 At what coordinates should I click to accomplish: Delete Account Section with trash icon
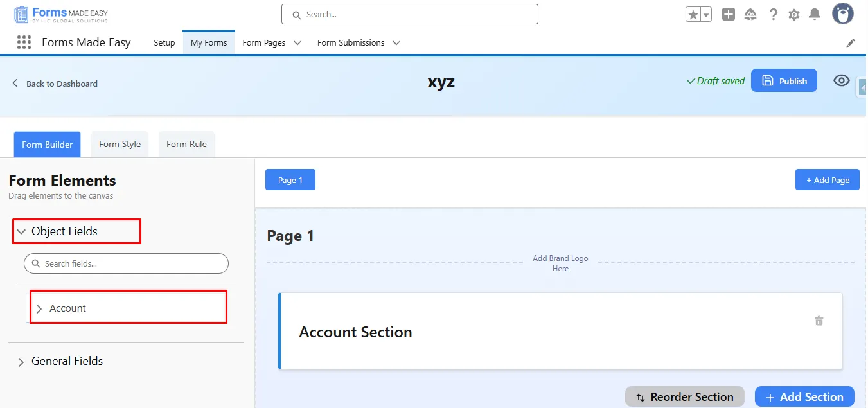pos(819,321)
